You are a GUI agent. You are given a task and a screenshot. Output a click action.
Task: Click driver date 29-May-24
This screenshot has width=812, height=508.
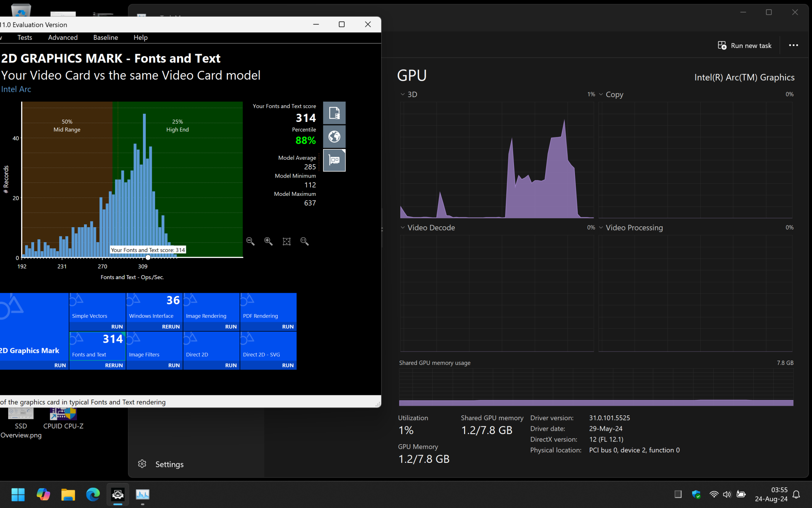point(606,429)
